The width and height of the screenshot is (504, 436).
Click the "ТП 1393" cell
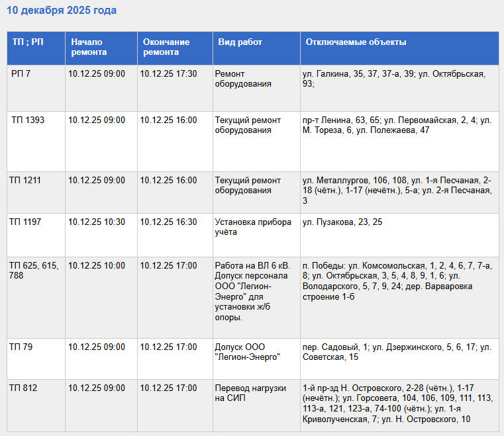[28, 120]
